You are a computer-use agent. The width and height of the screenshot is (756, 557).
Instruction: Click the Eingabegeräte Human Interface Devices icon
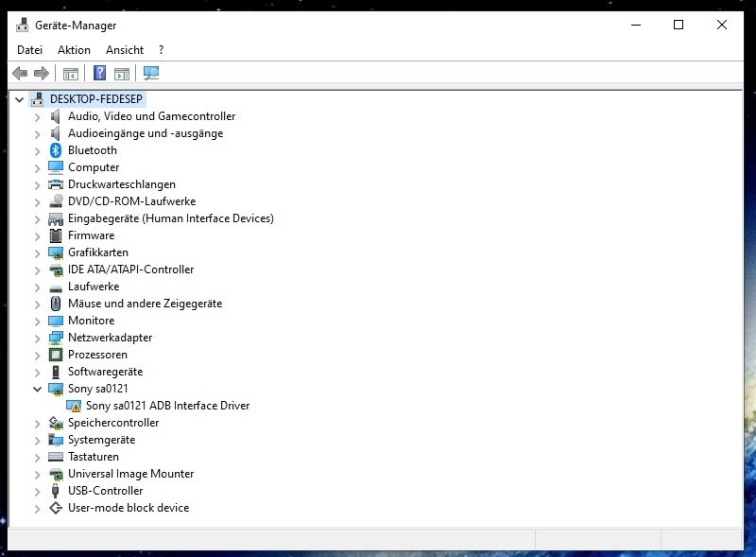click(56, 218)
